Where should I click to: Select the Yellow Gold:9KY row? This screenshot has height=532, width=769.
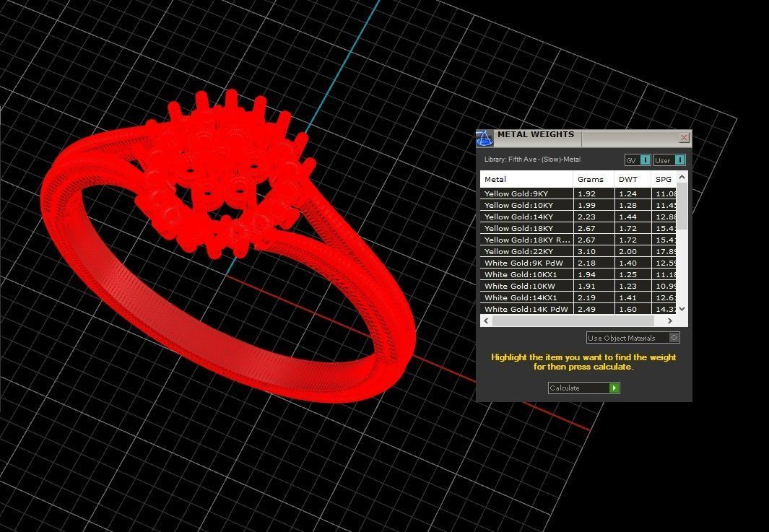[x=578, y=193]
